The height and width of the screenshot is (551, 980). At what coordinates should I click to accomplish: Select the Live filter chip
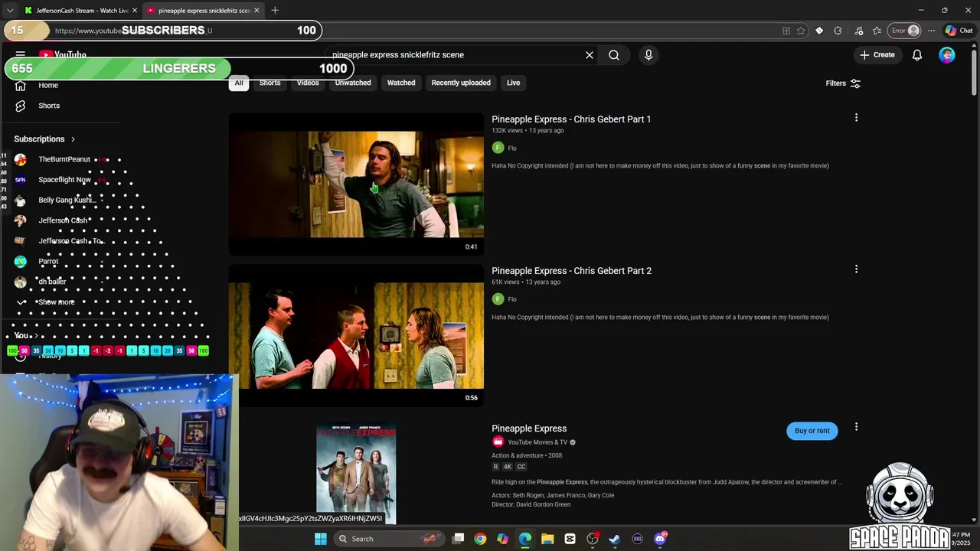click(x=513, y=83)
